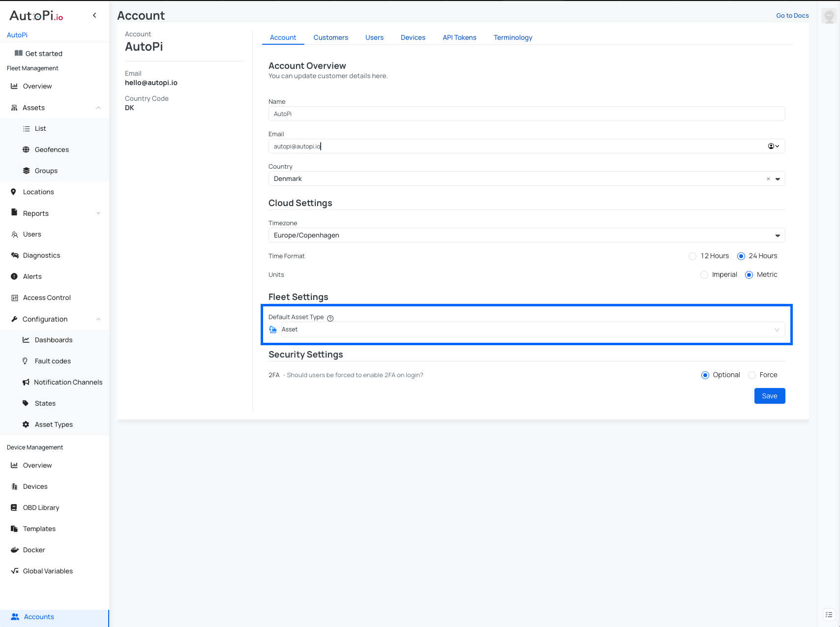Click the Fault codes lightbulb icon

(25, 361)
